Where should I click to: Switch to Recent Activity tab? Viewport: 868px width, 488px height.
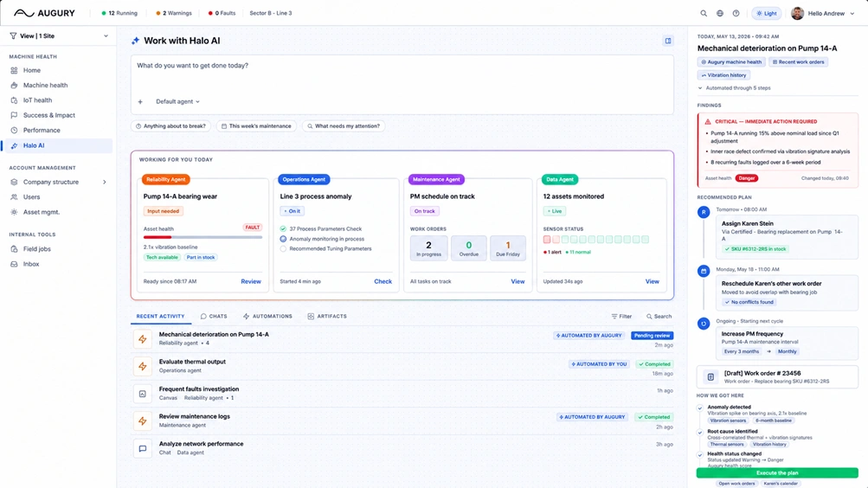tap(161, 317)
